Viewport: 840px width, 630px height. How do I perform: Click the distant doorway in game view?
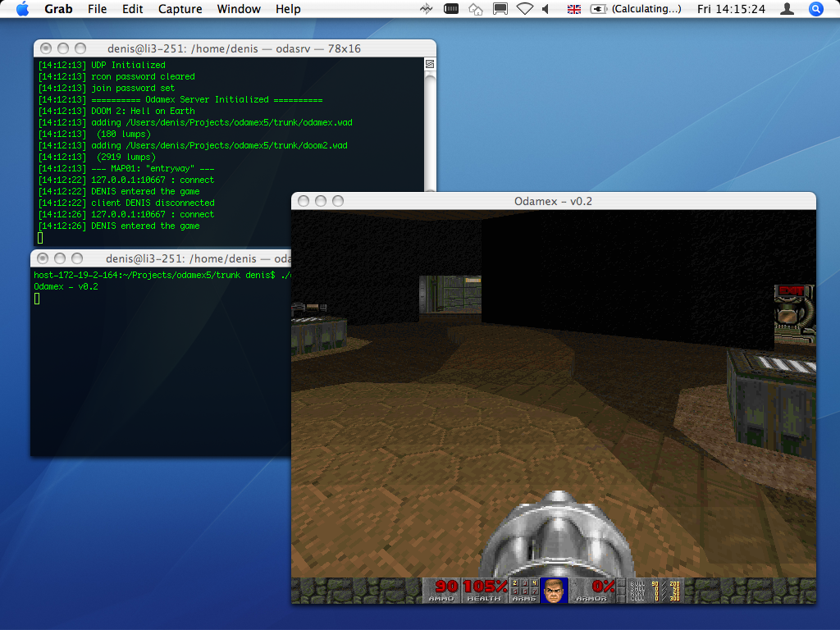[450, 294]
